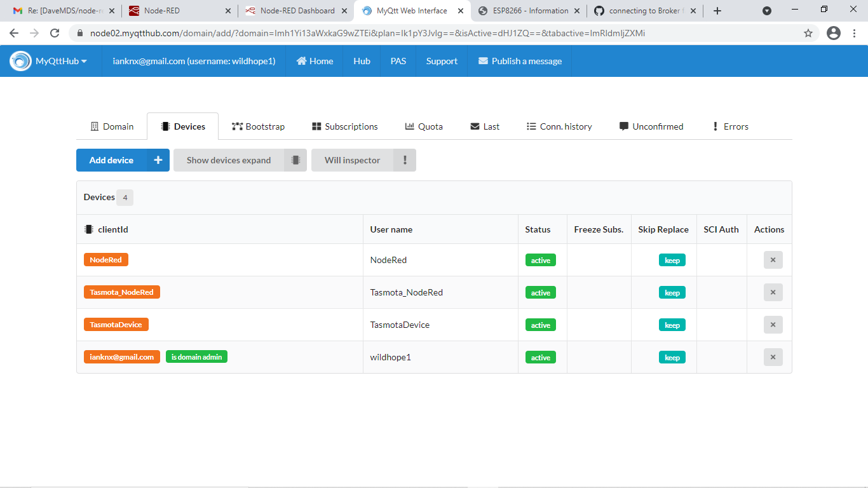Open the Chrome three-dot menu
This screenshot has width=868, height=488.
coord(855,32)
